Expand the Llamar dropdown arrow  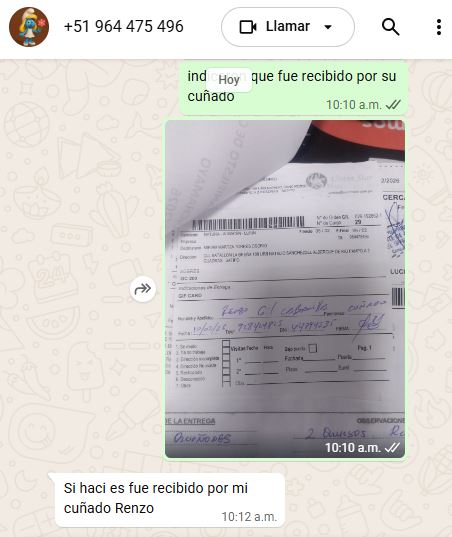pyautogui.click(x=328, y=27)
